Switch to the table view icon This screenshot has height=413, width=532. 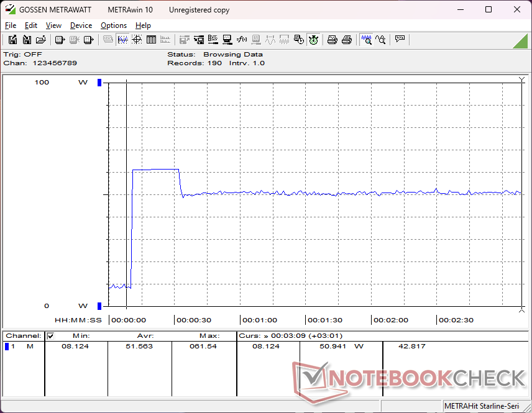150,40
